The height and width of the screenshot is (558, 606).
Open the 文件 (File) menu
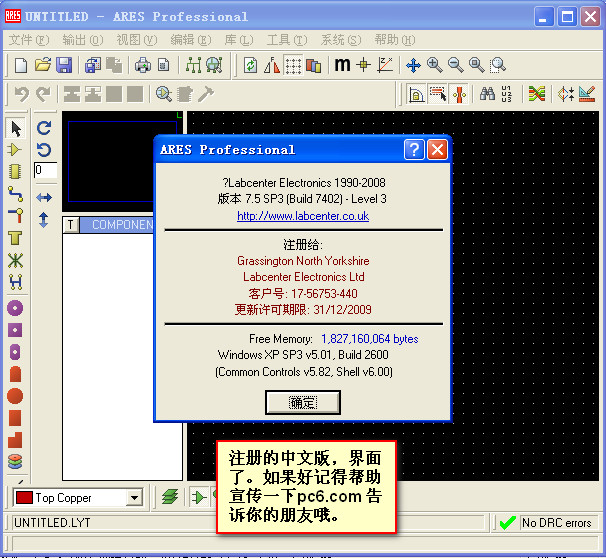[29, 40]
